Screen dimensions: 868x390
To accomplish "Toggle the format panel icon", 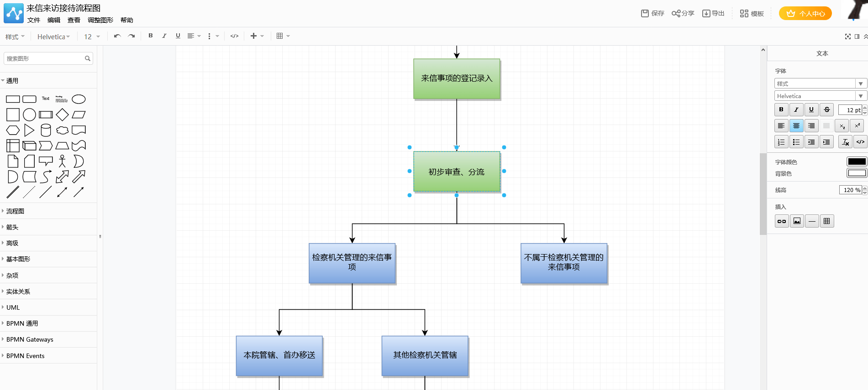I will click(x=857, y=36).
